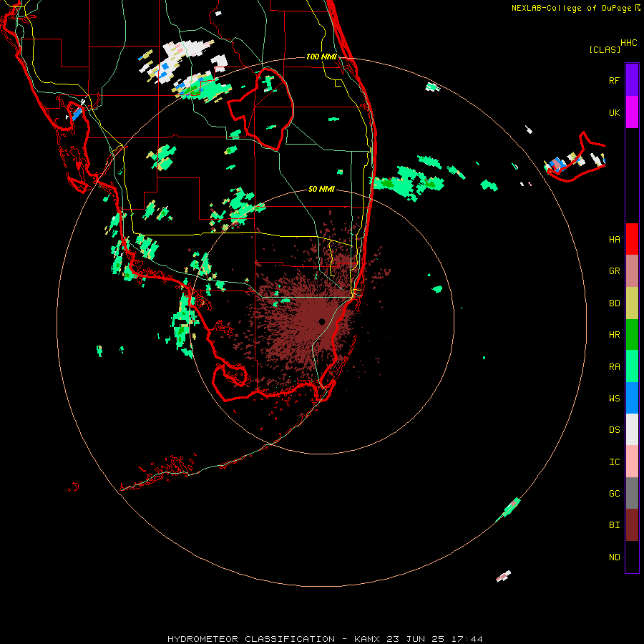Select the BD yellow legend block
Viewport: 644px width, 644px height.
(x=632, y=303)
